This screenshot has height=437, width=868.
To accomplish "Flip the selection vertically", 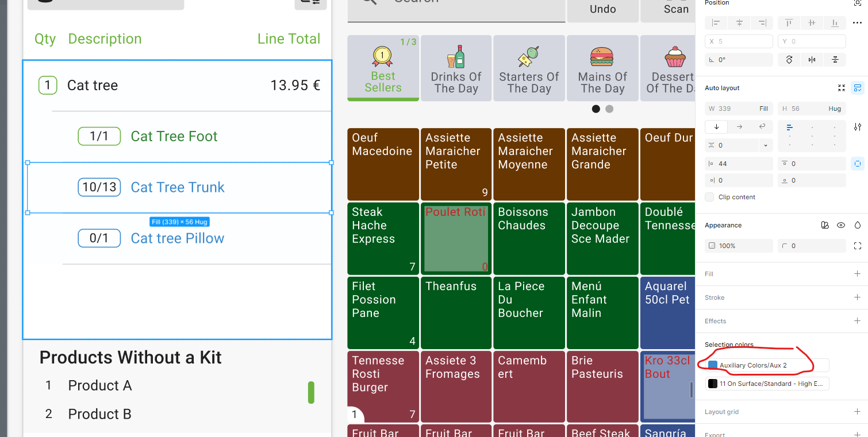I will point(835,60).
